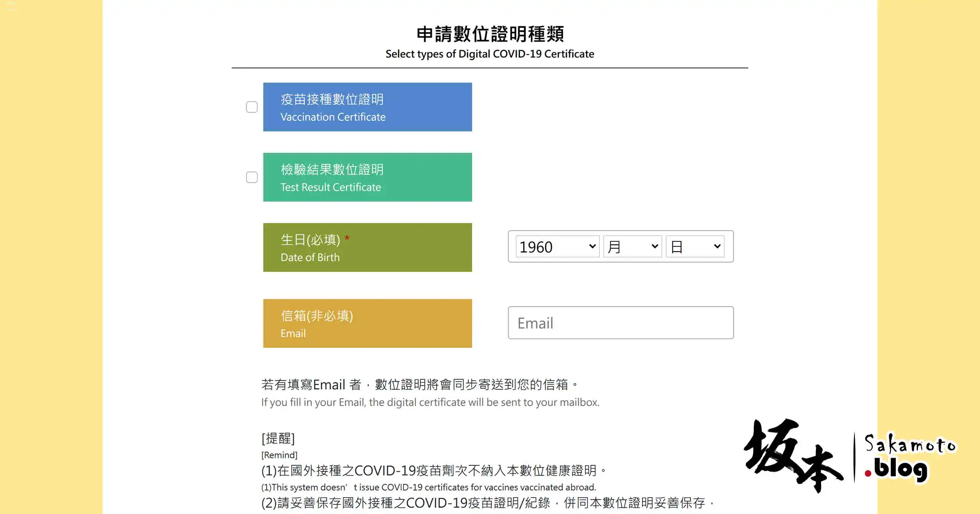
Task: Click the Select types of Certificate subtitle
Action: pyautogui.click(x=490, y=54)
